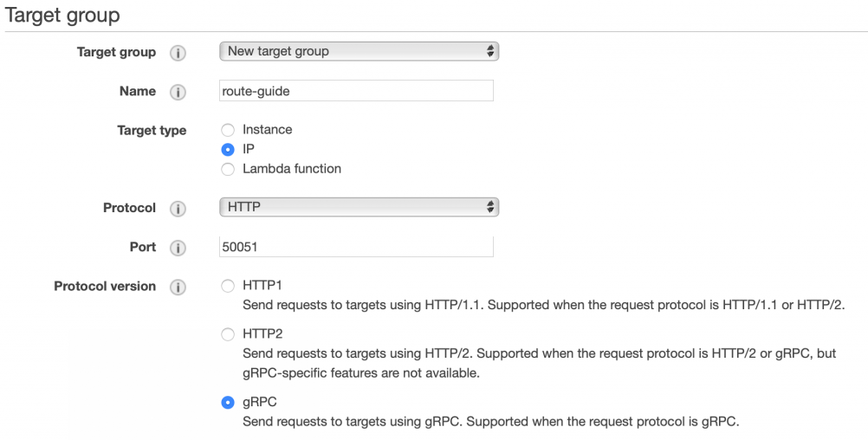Open the New target group dropdown

[x=360, y=51]
